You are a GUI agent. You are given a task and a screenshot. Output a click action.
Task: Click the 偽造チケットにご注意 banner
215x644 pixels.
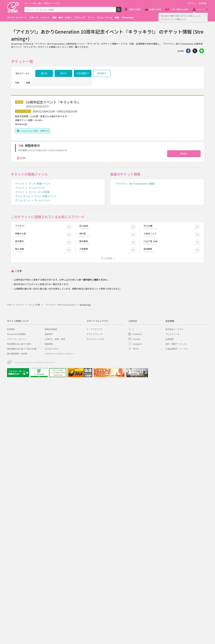click(x=80, y=373)
